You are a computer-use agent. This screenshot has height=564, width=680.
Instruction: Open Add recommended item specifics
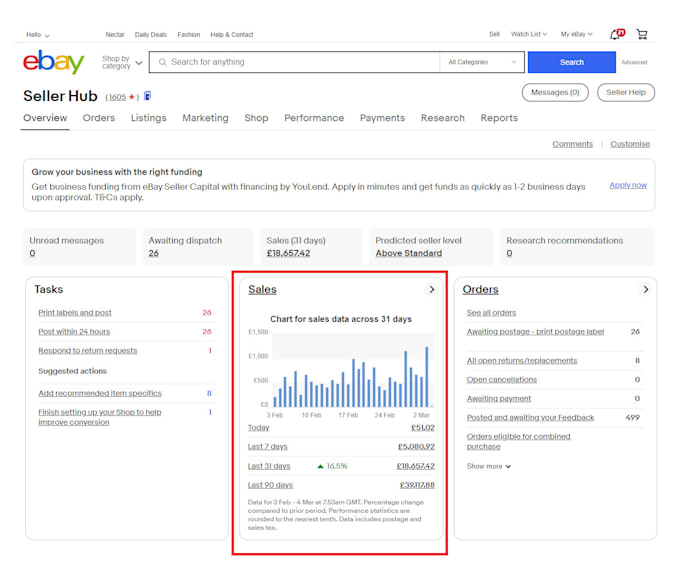100,393
